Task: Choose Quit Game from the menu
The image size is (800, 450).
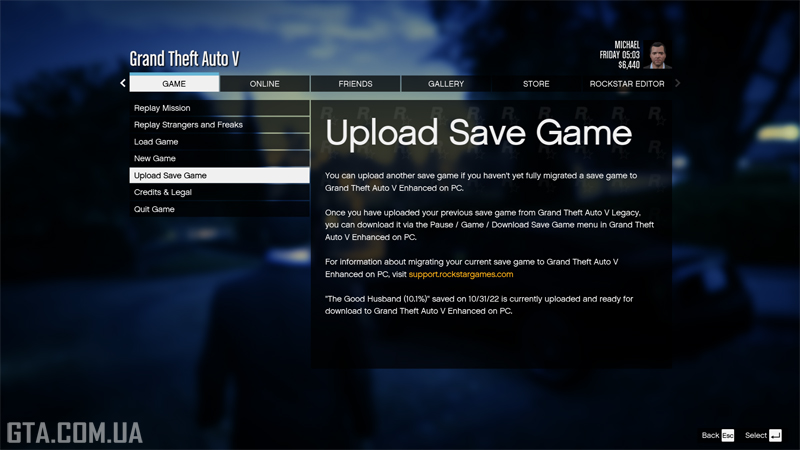Action: tap(219, 209)
